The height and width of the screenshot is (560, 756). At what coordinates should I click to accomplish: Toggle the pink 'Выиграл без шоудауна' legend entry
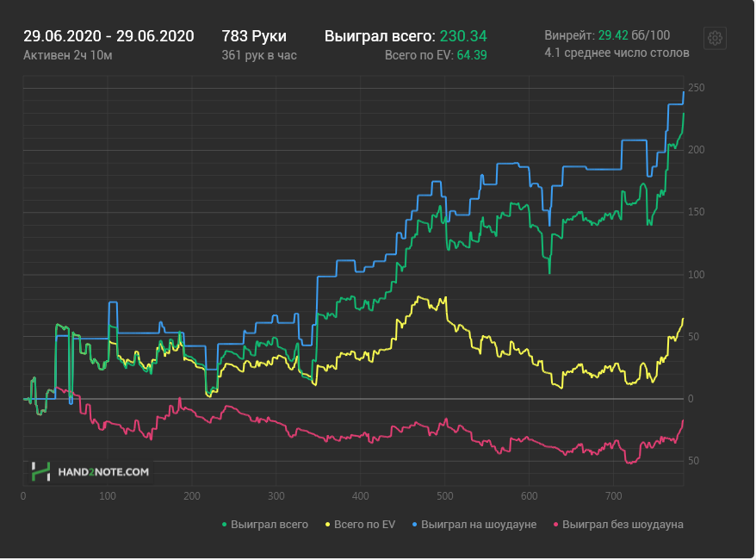pyautogui.click(x=618, y=525)
